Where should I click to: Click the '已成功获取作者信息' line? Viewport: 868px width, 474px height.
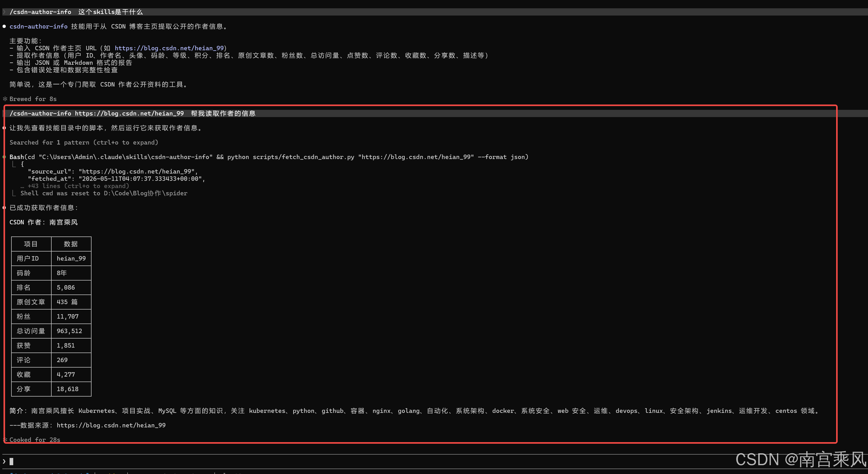tap(44, 208)
